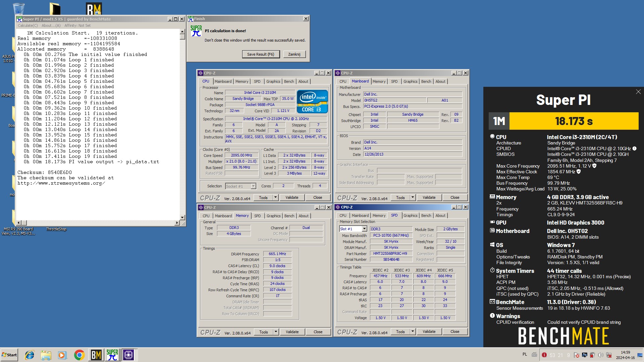Open the Slot #1 memory slot dropdown

point(364,229)
